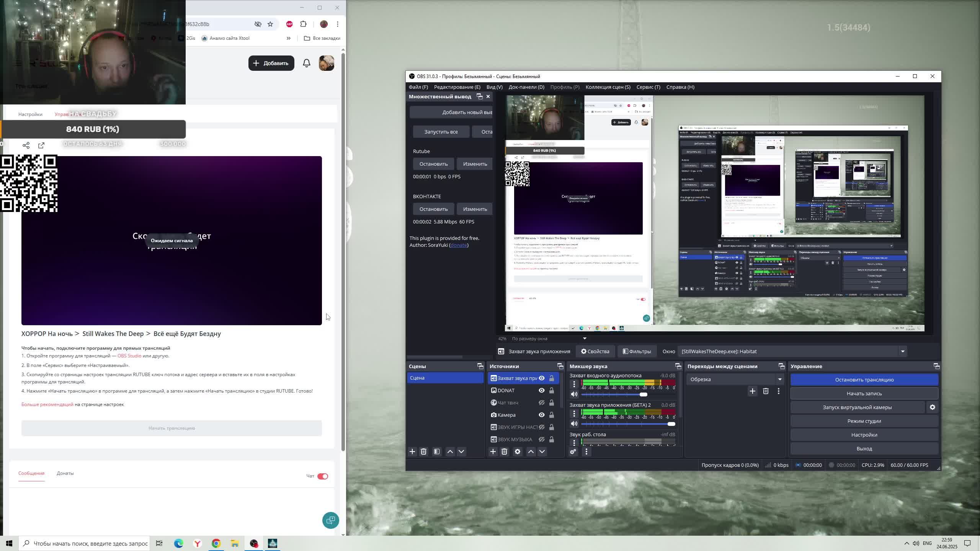Delete transition with trash icon
This screenshot has height=551, width=980.
[766, 391]
